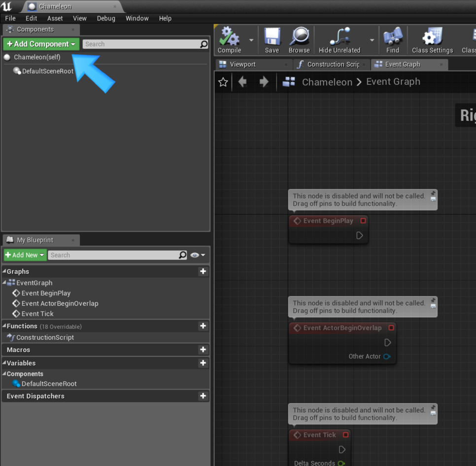The height and width of the screenshot is (466, 476).
Task: Browse to asset in Content Browser
Action: (299, 40)
